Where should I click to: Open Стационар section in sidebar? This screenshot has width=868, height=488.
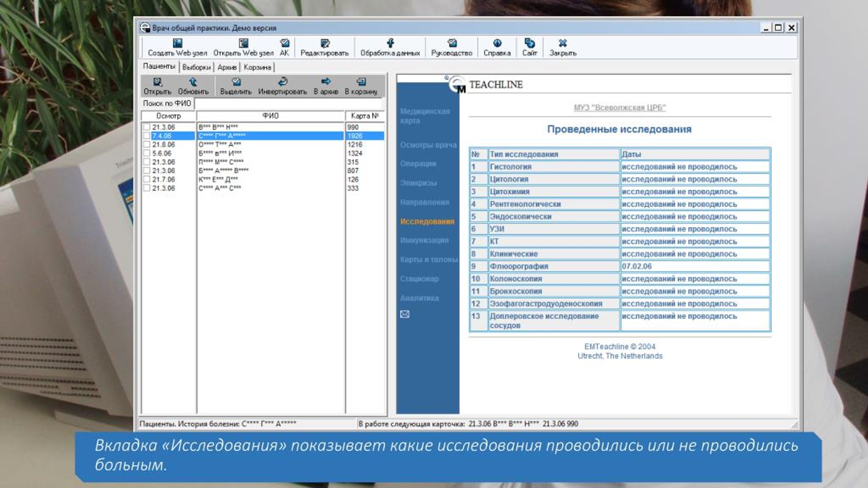point(419,279)
